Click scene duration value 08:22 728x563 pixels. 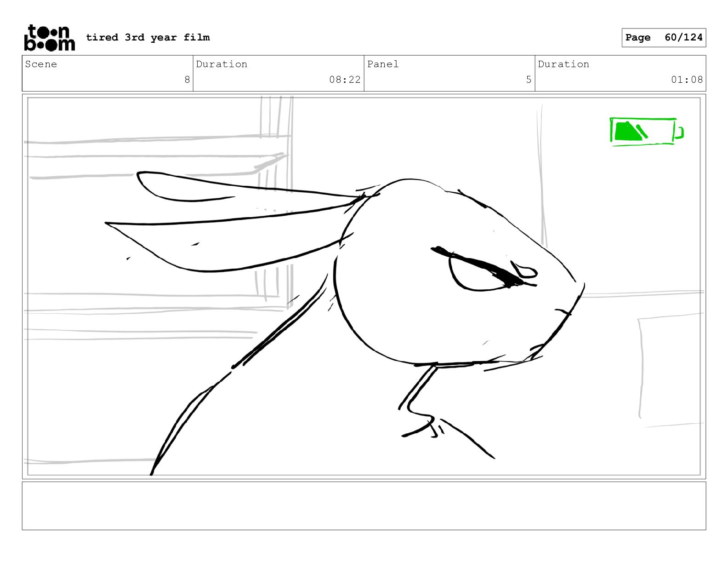[x=345, y=80]
